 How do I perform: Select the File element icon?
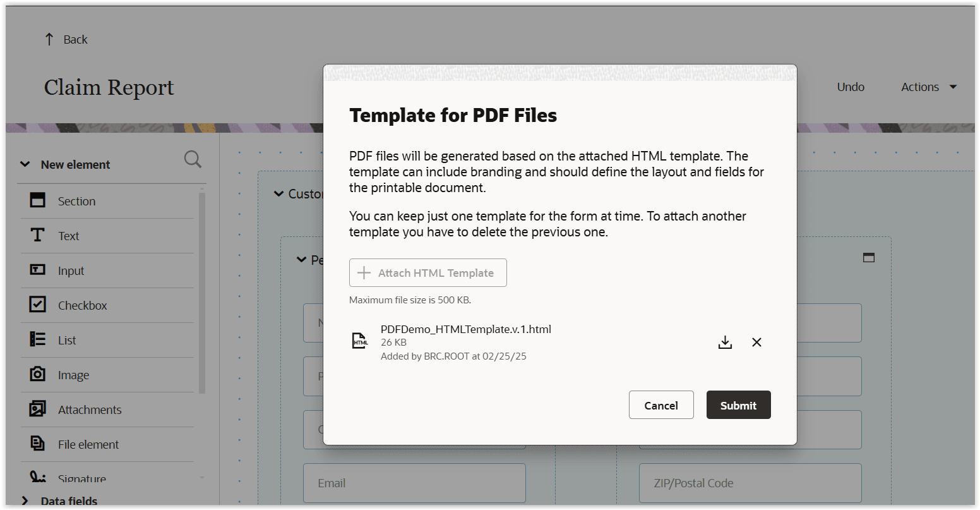coord(38,444)
